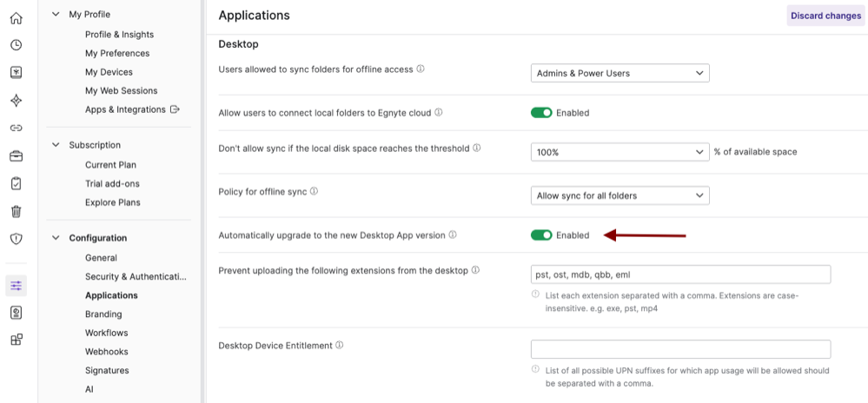Toggle automatic upgrade to new Desktop App
This screenshot has width=868, height=403.
(541, 235)
